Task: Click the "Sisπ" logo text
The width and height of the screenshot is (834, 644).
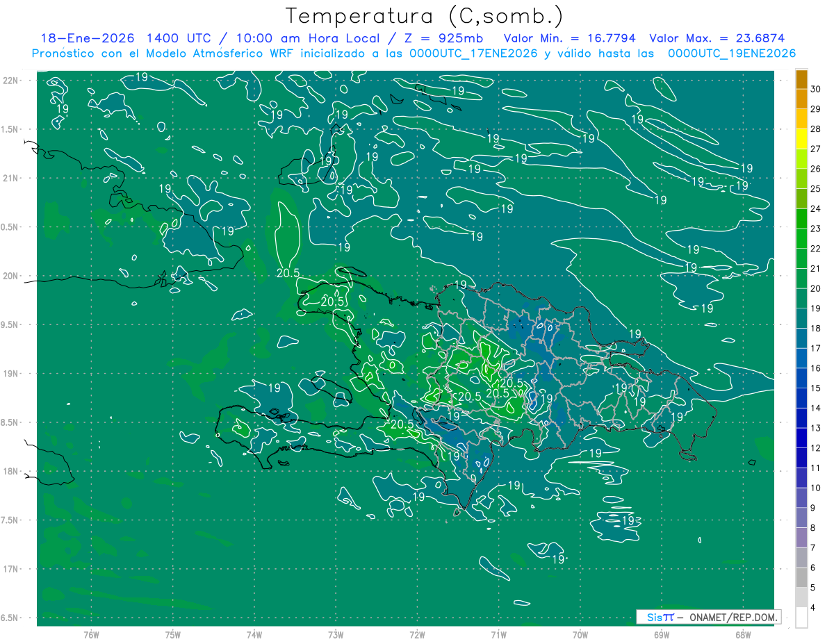Action: click(x=660, y=617)
